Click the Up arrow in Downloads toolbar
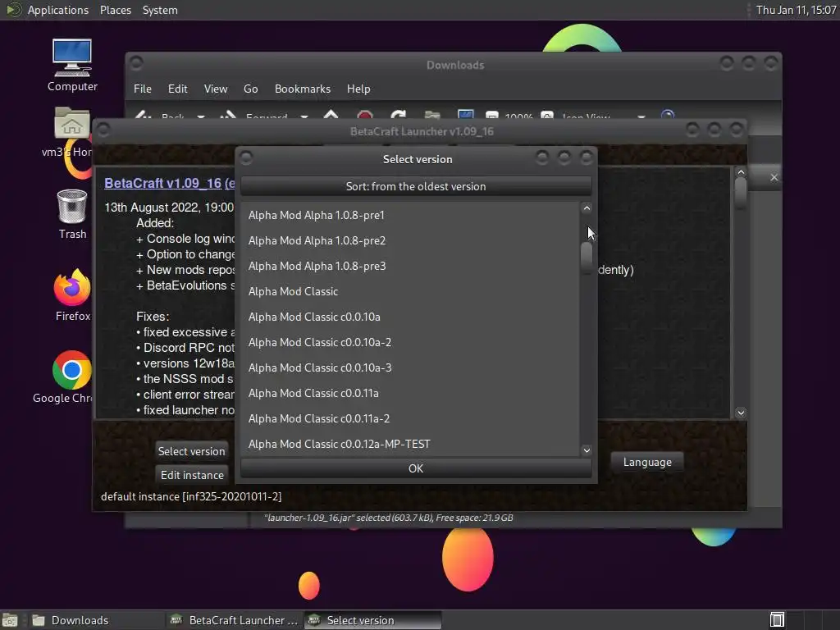The image size is (840, 630). (331, 116)
